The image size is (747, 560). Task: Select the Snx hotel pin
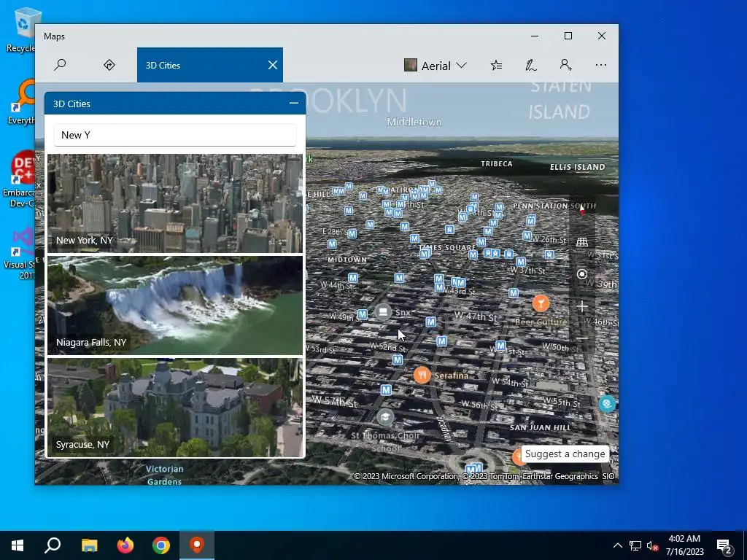(x=383, y=312)
